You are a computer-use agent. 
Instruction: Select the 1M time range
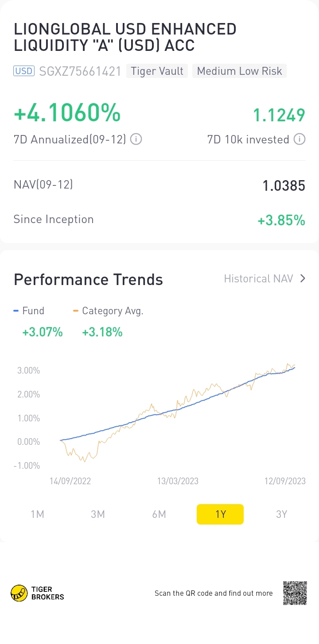pos(37,514)
